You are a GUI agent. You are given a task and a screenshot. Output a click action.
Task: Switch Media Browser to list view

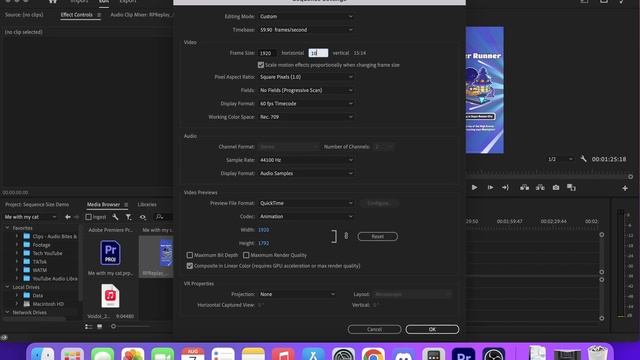89,327
